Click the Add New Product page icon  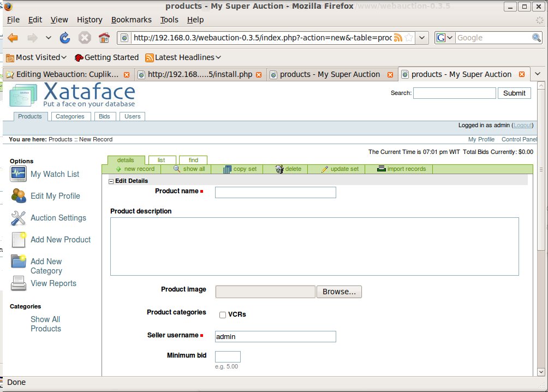[x=19, y=240]
